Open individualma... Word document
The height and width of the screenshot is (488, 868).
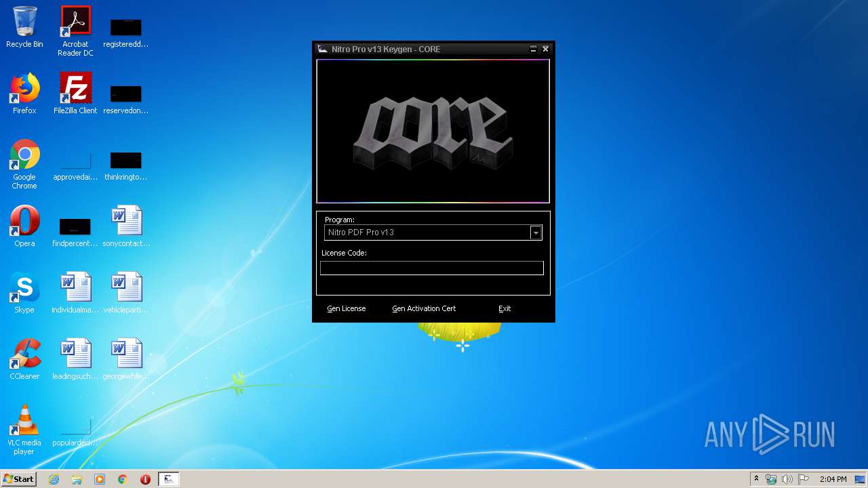pos(75,293)
